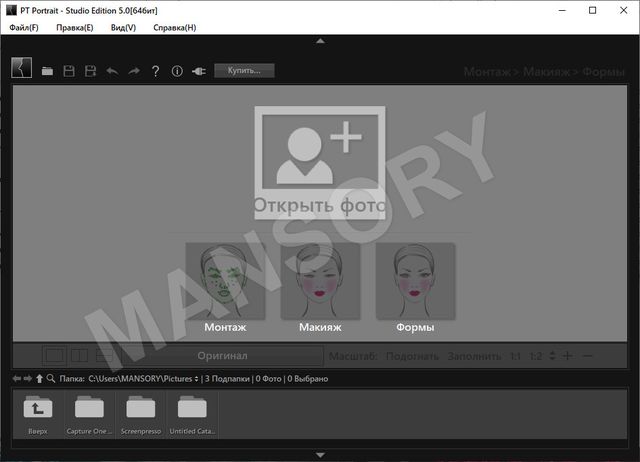Open the Справка(H) menu
This screenshot has height=462, width=640.
tap(175, 27)
